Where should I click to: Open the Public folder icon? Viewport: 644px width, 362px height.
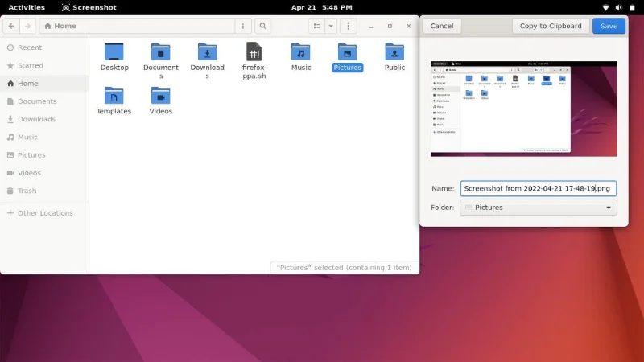click(x=394, y=52)
